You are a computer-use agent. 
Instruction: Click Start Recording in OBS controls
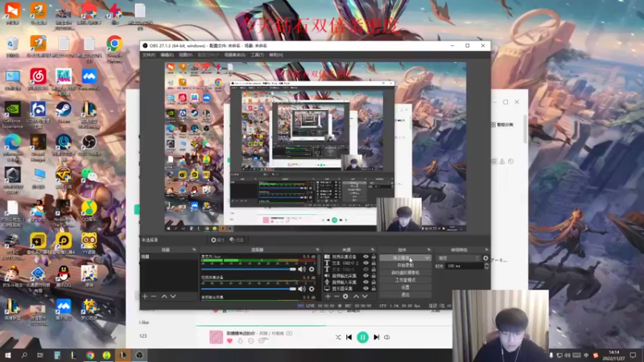pos(406,265)
